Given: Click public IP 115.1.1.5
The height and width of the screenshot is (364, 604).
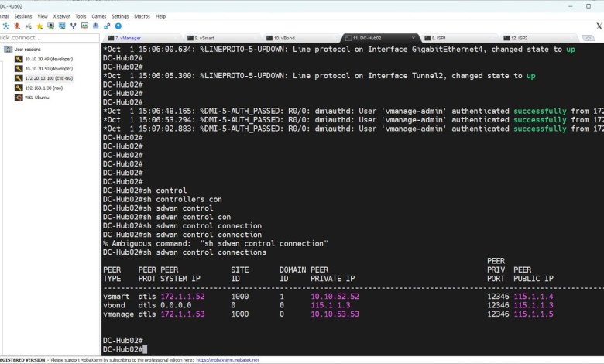Looking at the screenshot, I should point(534,314).
